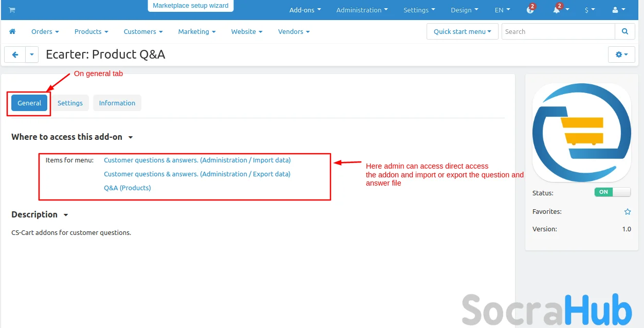Open the Design dropdown menu
Screen dimensions: 644x328
(x=464, y=10)
